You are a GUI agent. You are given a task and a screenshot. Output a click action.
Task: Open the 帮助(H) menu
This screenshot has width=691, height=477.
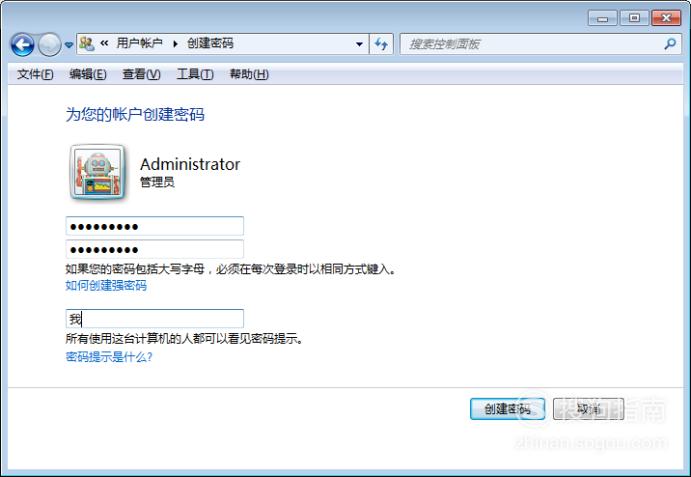pos(249,74)
